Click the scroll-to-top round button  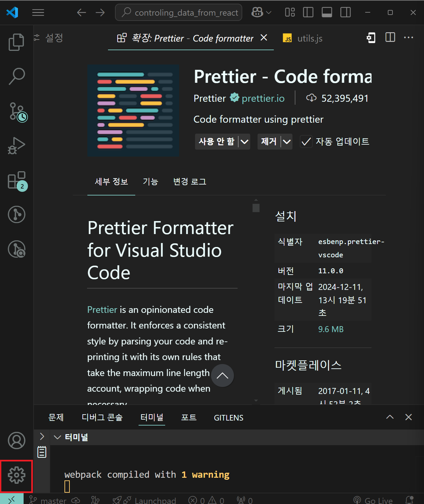(x=222, y=375)
